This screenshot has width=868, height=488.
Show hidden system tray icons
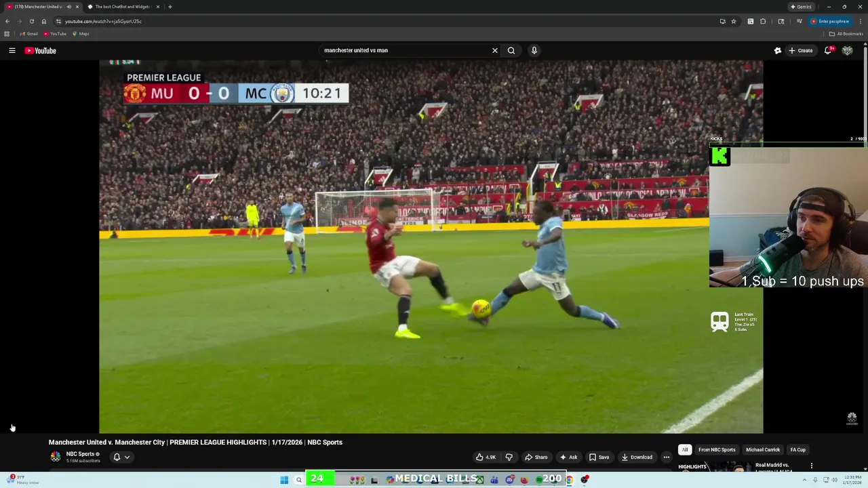(805, 480)
